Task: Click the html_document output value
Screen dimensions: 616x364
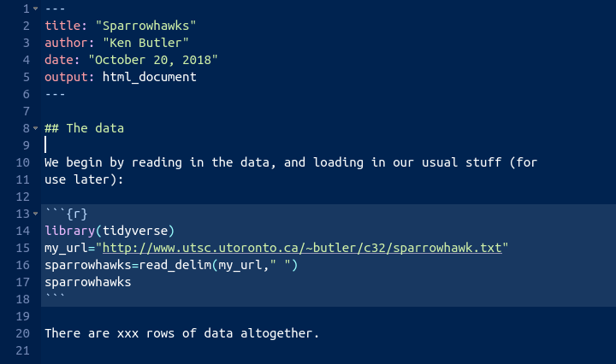Action: [x=149, y=77]
